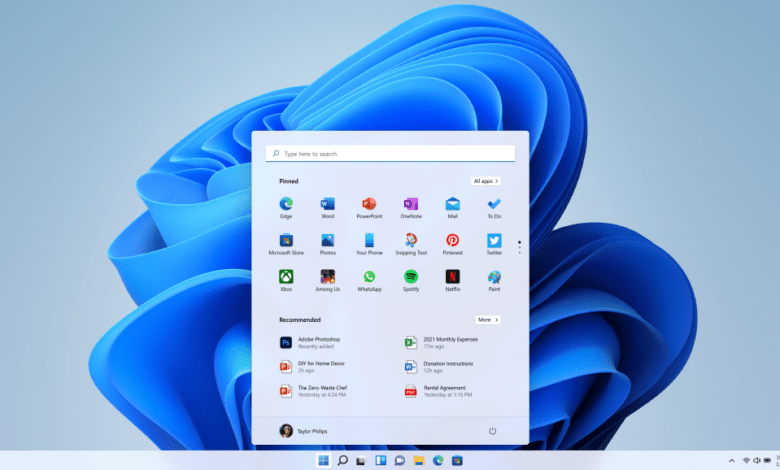780x470 pixels.
Task: Open the OneNote app
Action: [411, 207]
